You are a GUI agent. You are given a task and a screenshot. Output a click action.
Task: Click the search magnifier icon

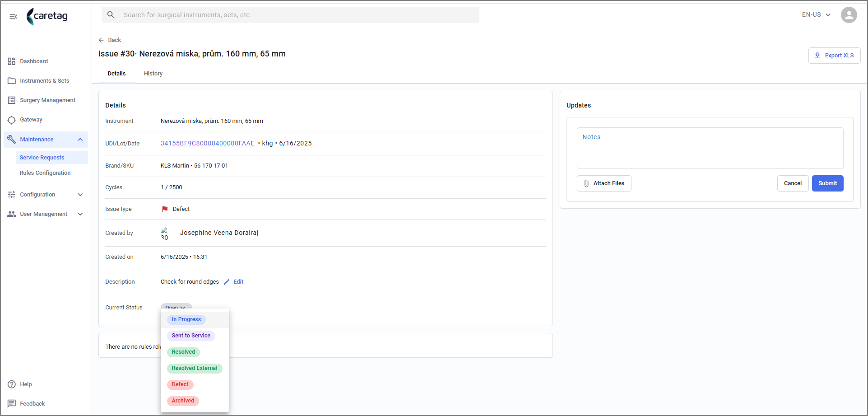(111, 15)
